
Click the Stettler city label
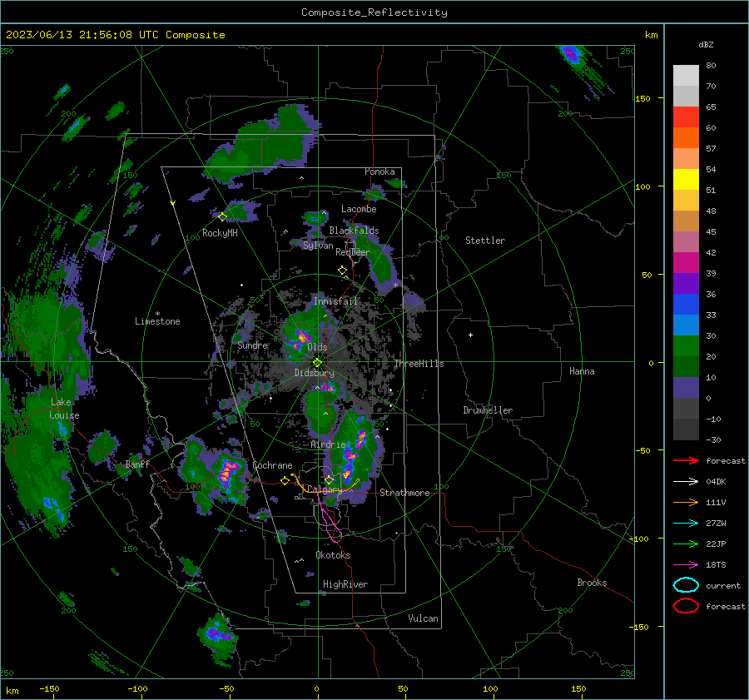coord(485,241)
